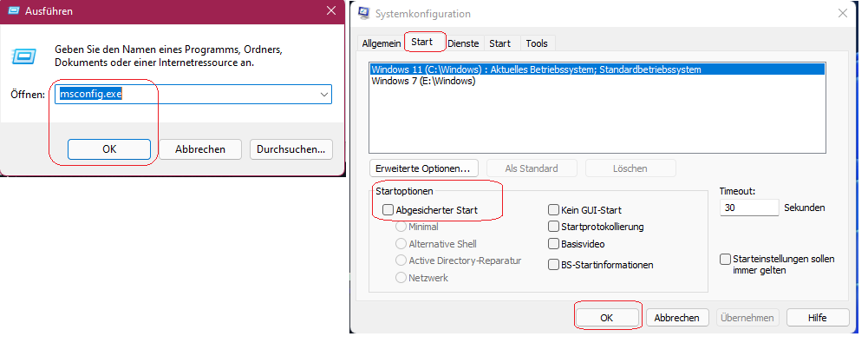Toggle Startprotokollierung checkbox
The image size is (868, 343).
point(553,227)
